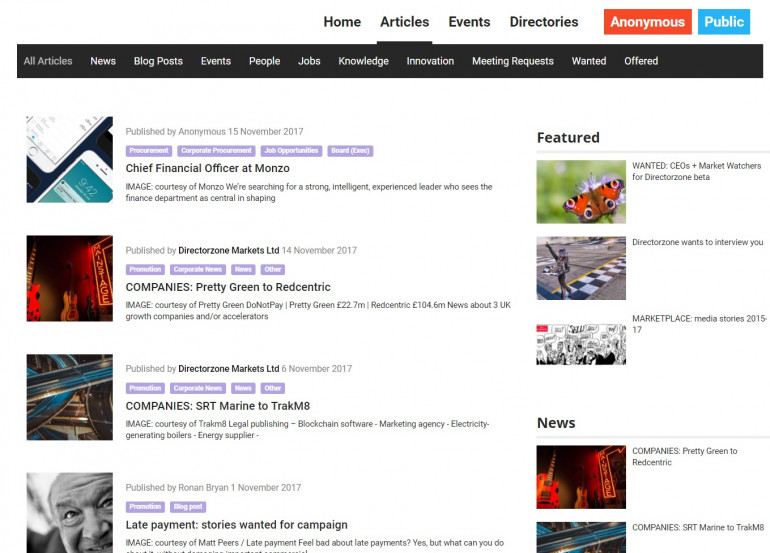Click Promotion tag on Late payment article
The image size is (770, 553).
click(x=145, y=507)
